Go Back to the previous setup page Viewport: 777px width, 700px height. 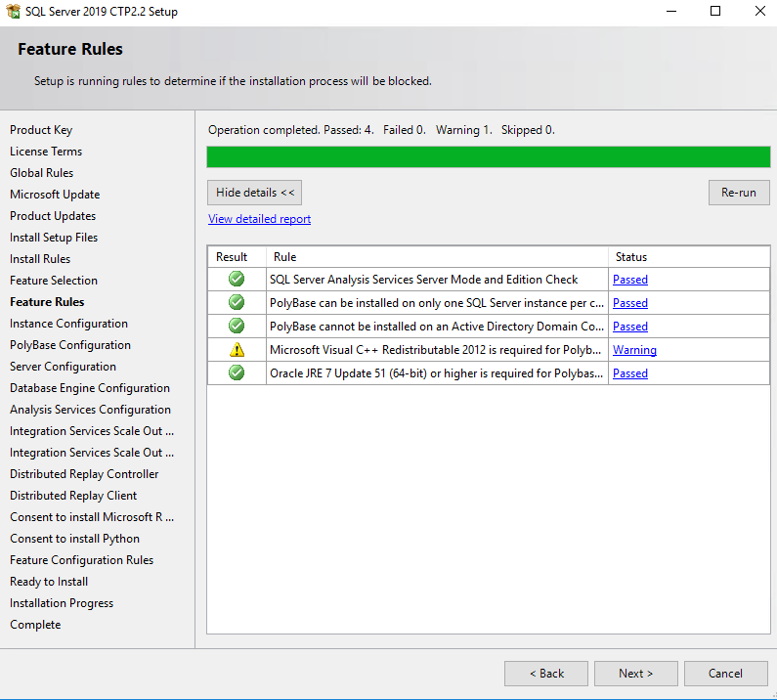tap(546, 674)
